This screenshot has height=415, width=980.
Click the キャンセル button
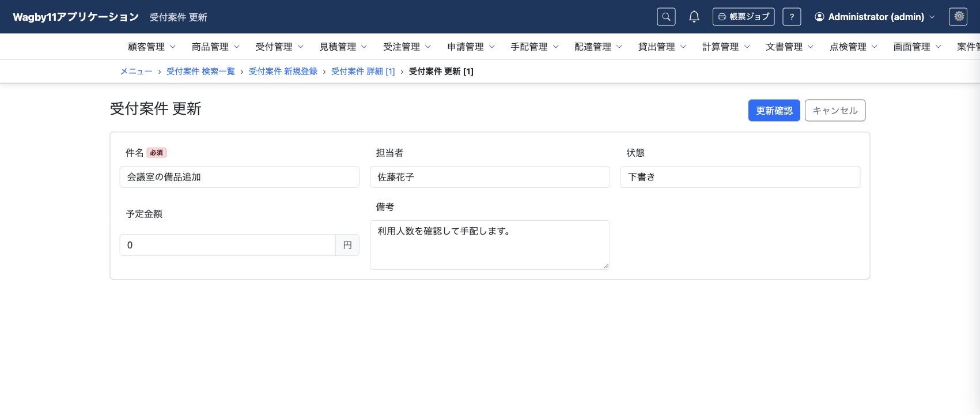point(835,111)
